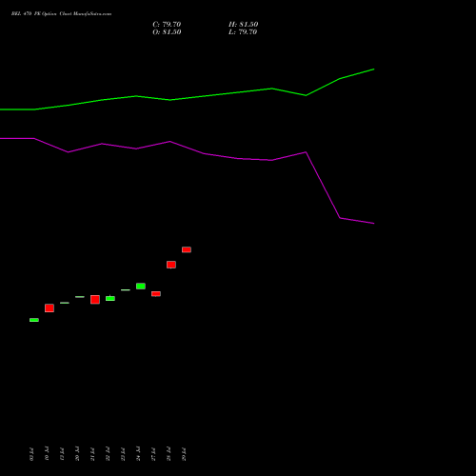Select the red candle for 27 Jul
The height and width of the screenshot is (476, 476).
tap(156, 294)
